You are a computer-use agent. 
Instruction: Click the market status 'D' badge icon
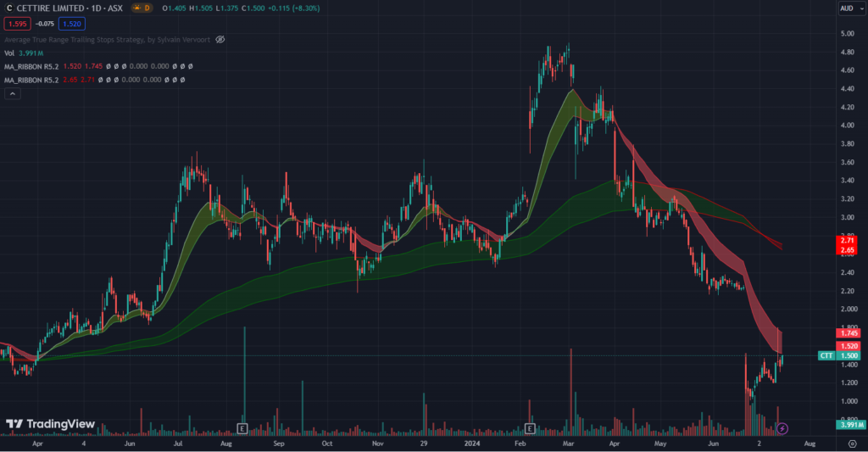click(x=147, y=8)
